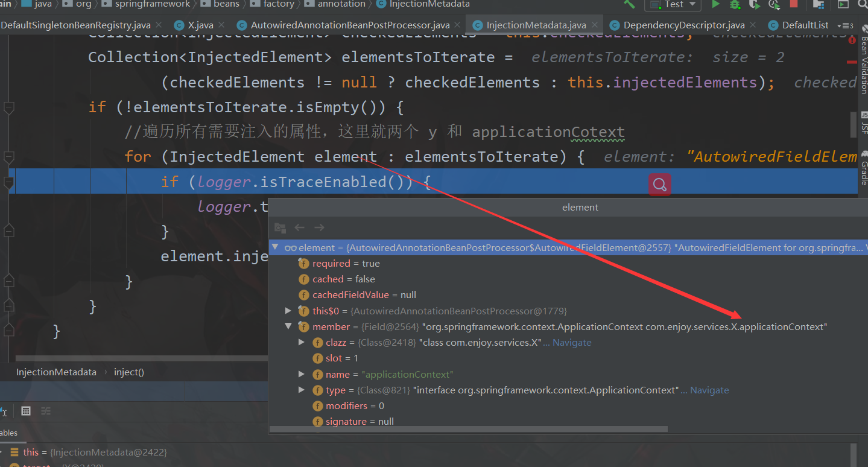Click 'beans' breadcrumb in navigation bar
This screenshot has width=868, height=467.
coord(220,4)
